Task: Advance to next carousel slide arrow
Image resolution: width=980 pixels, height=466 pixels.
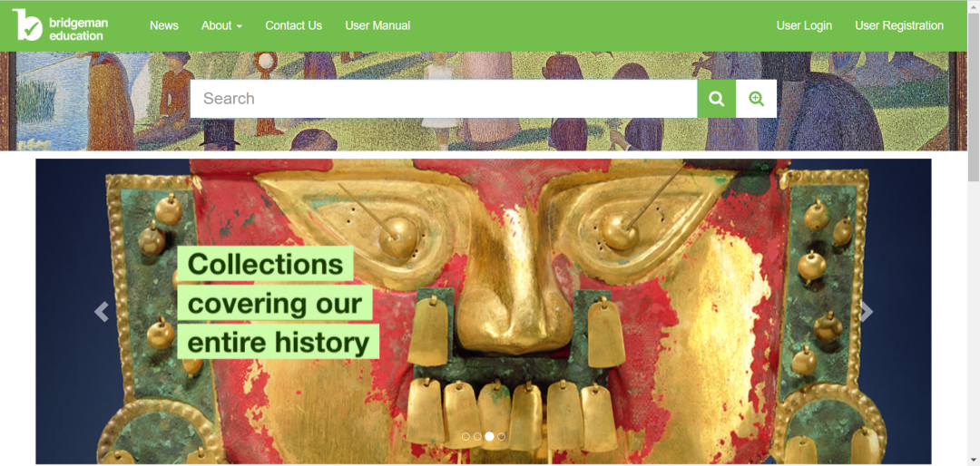Action: coord(867,311)
